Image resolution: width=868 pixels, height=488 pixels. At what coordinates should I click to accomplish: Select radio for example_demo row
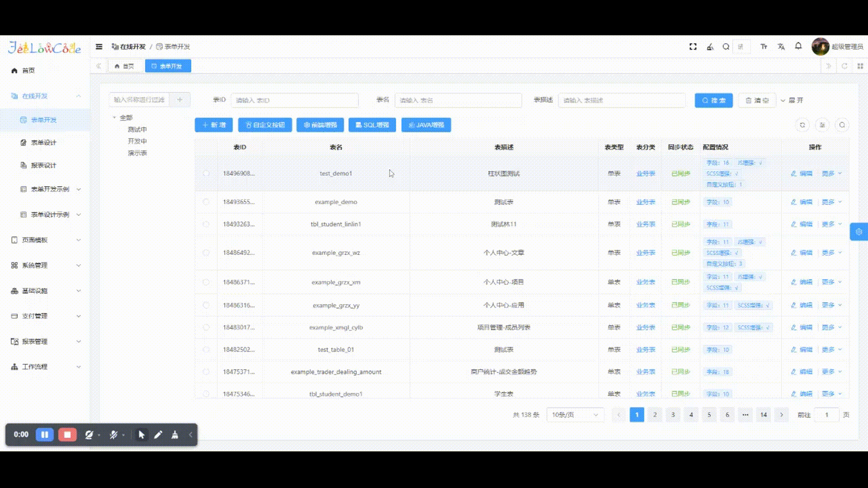[206, 202]
